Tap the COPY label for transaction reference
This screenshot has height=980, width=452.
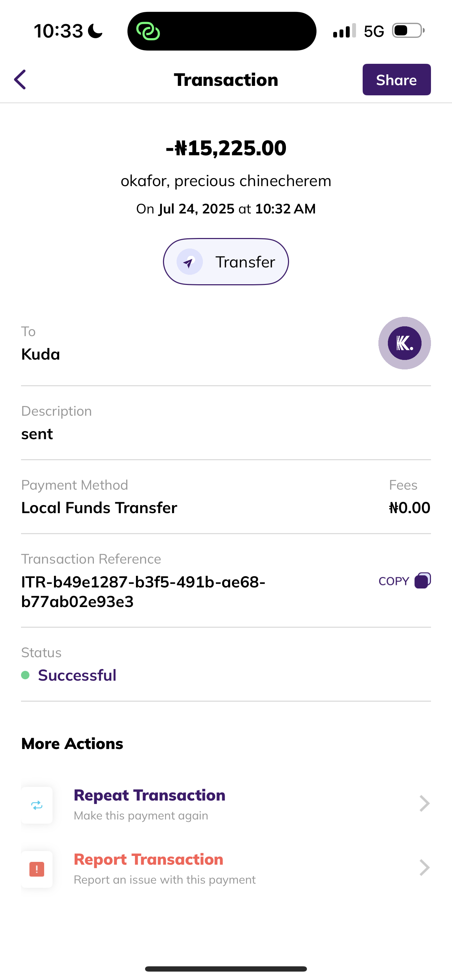[394, 581]
